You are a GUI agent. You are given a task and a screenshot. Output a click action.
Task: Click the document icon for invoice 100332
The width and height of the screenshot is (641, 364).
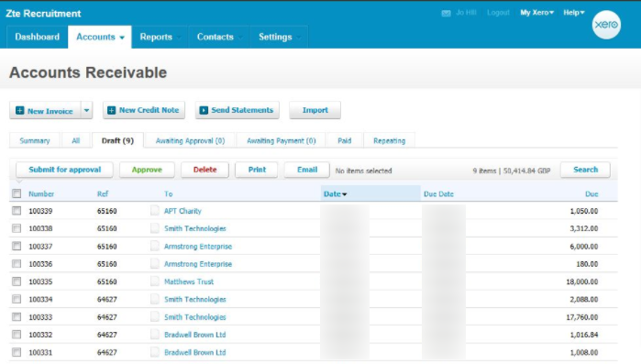pos(155,334)
